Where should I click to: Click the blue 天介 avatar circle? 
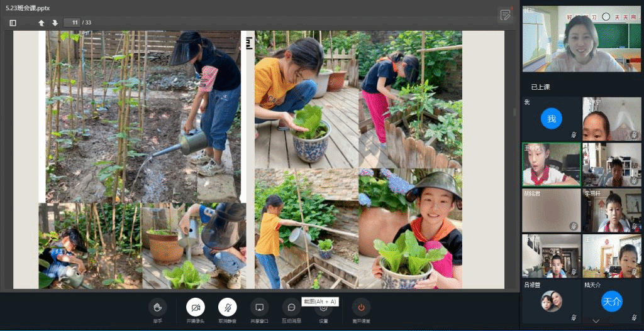click(611, 301)
